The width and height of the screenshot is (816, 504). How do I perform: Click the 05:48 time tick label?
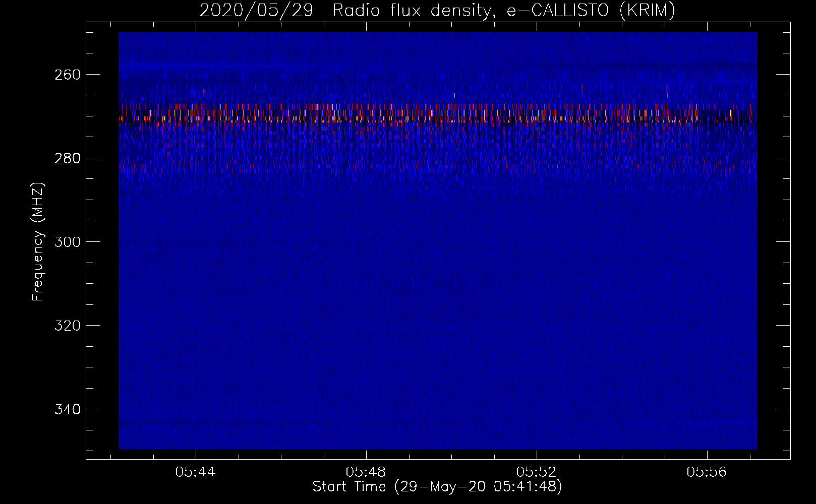[366, 472]
